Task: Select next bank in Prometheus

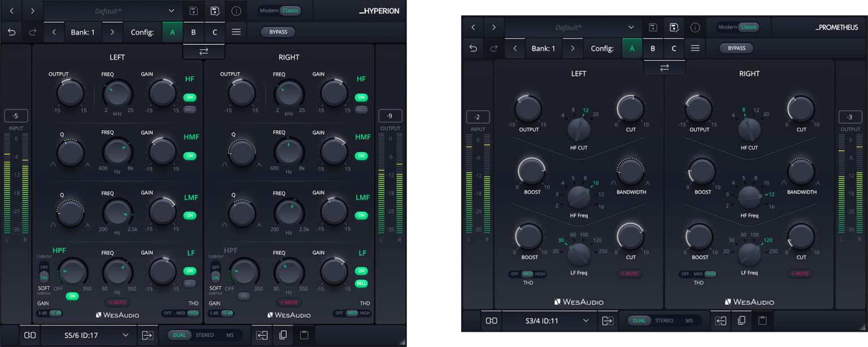Action: pos(572,49)
